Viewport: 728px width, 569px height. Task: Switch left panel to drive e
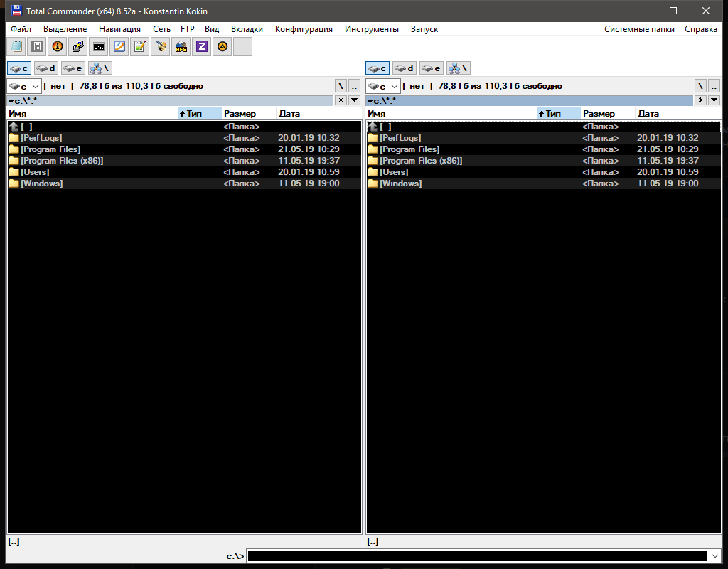click(73, 68)
